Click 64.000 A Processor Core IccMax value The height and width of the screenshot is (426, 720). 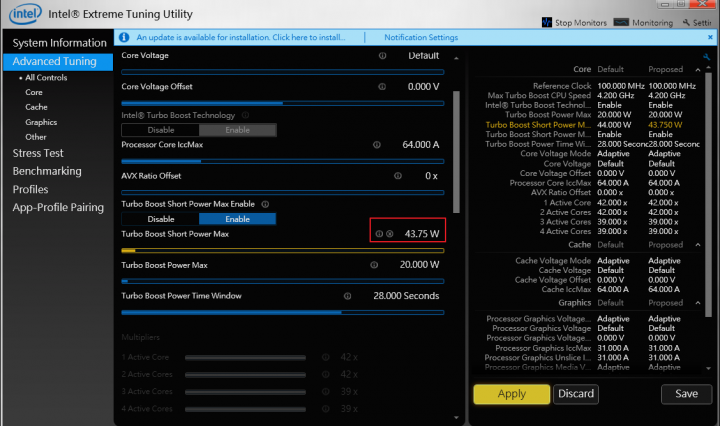(x=421, y=145)
